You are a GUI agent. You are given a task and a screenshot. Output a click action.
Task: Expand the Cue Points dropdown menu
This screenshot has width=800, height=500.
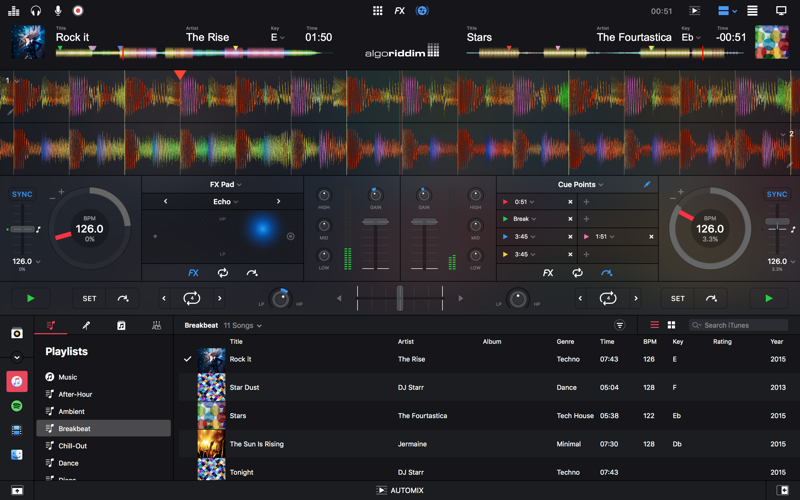(580, 185)
